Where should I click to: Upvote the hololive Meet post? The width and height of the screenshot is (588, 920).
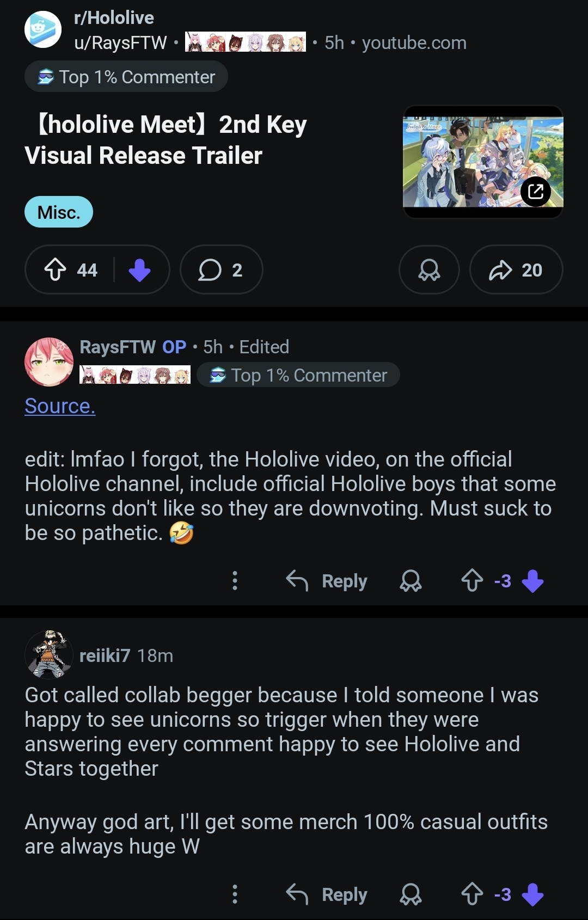pyautogui.click(x=55, y=269)
